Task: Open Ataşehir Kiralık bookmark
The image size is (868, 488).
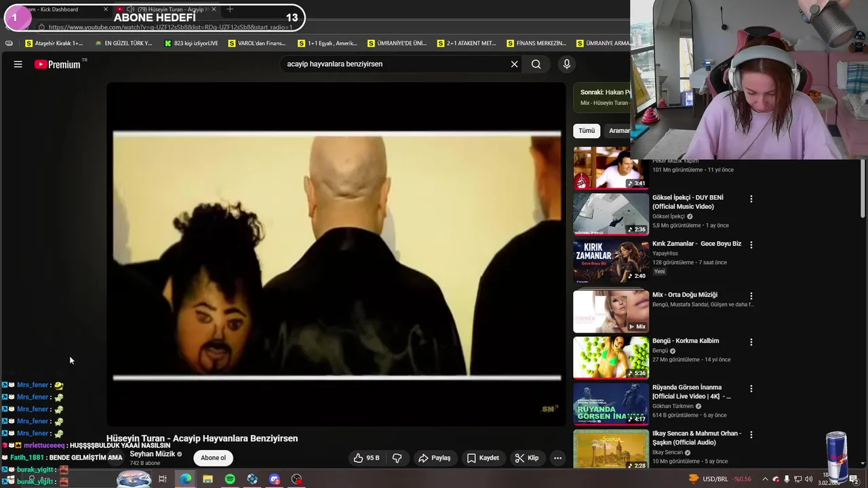Action: (54, 43)
